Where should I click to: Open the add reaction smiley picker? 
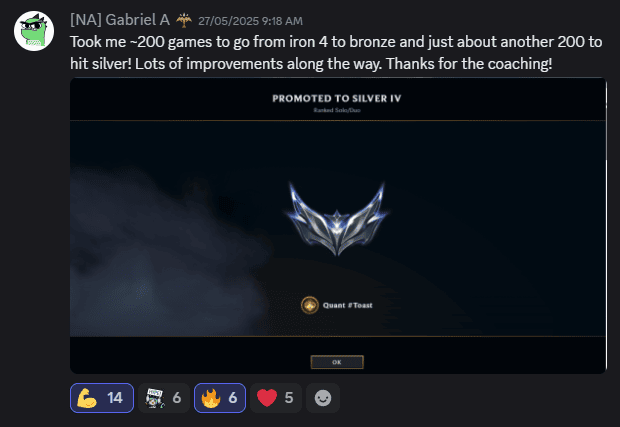(323, 398)
